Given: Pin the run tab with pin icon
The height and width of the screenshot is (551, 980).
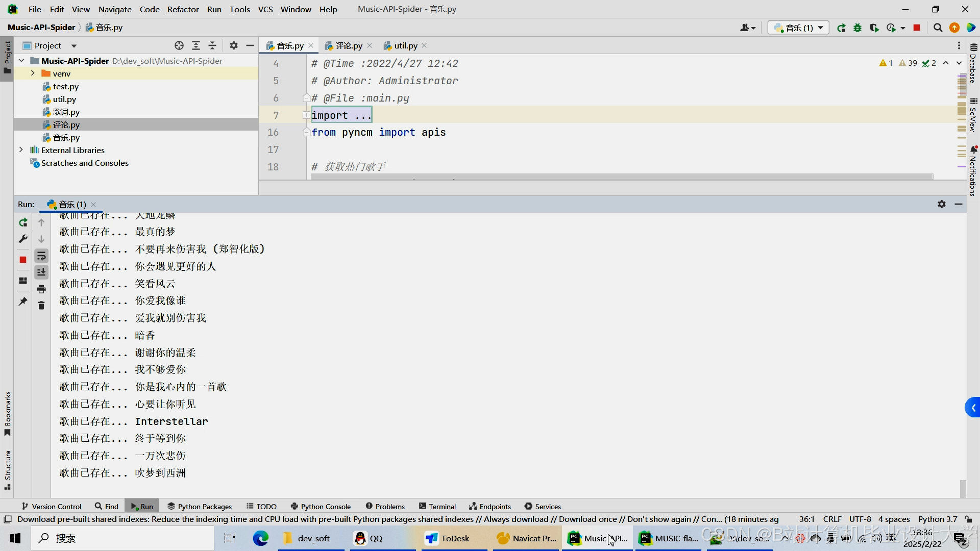Looking at the screenshot, I should 23,302.
